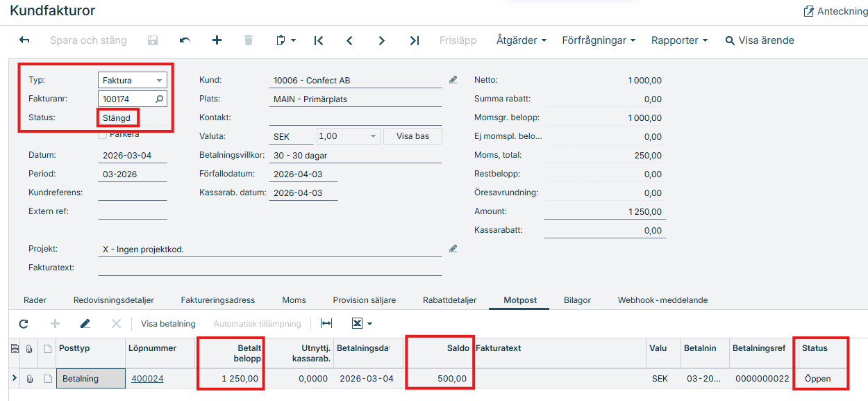Add a new invoice with plus icon
Viewport: 868px width, 401px height.
pyautogui.click(x=217, y=40)
